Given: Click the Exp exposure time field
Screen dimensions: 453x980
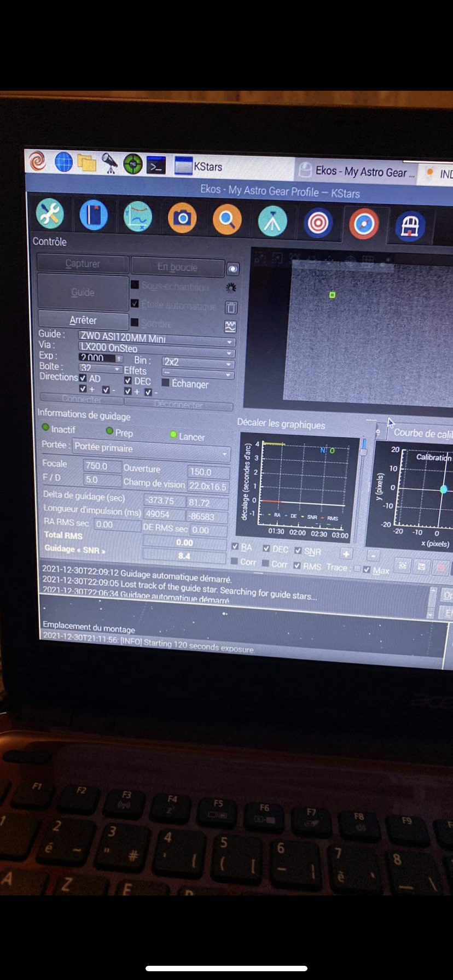Looking at the screenshot, I should tap(101, 358).
